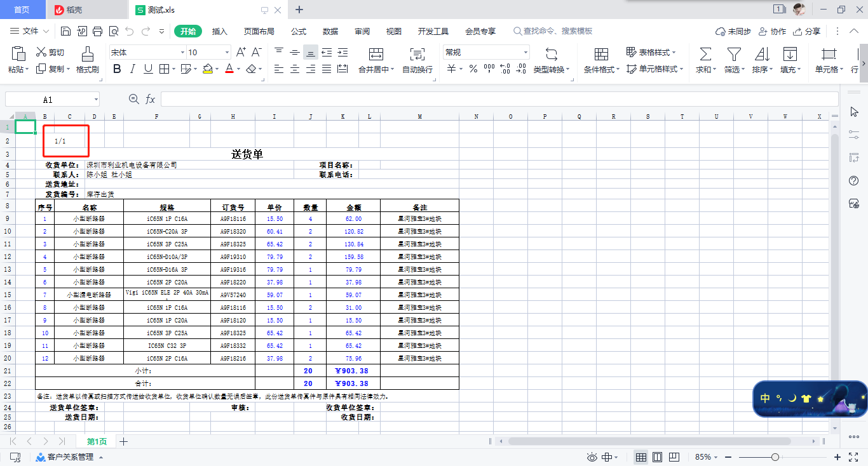Click the Cut (剪切) scissors button
The image size is (868, 466).
(50, 52)
